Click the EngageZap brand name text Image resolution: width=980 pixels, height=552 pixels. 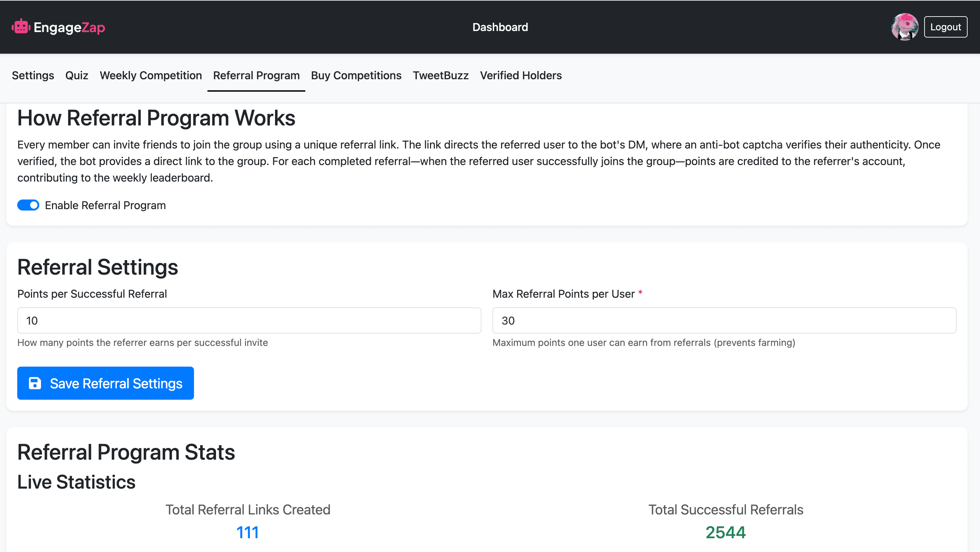pos(69,27)
